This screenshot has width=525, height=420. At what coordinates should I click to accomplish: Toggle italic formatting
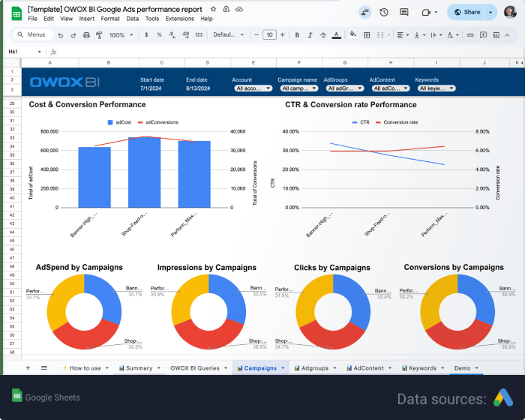tap(310, 34)
